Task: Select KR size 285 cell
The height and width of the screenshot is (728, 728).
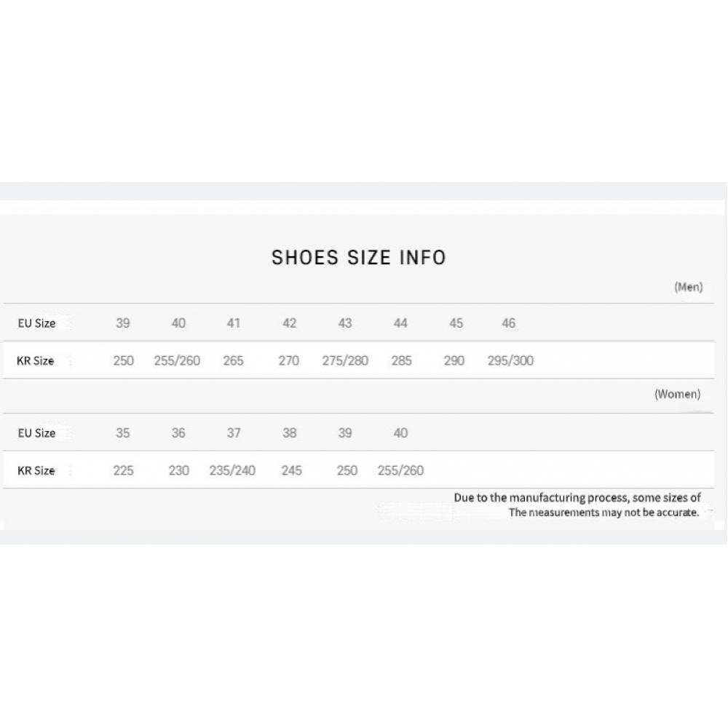Action: tap(401, 361)
